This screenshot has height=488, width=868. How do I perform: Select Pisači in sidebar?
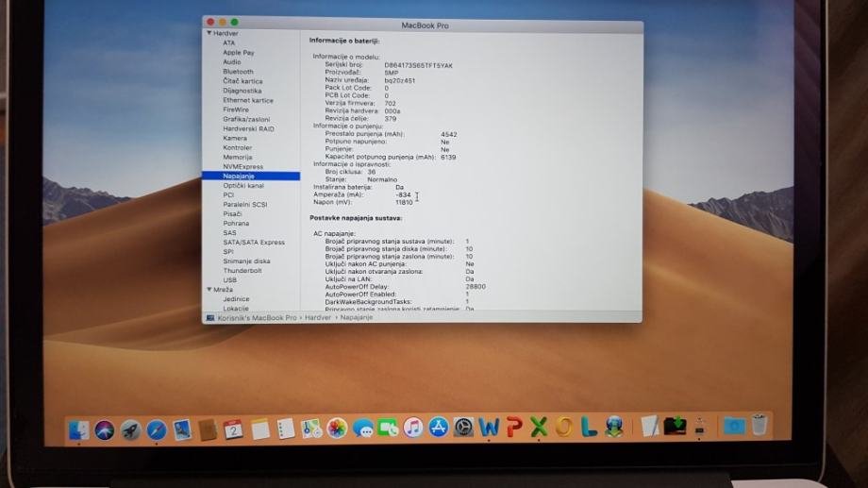point(232,214)
